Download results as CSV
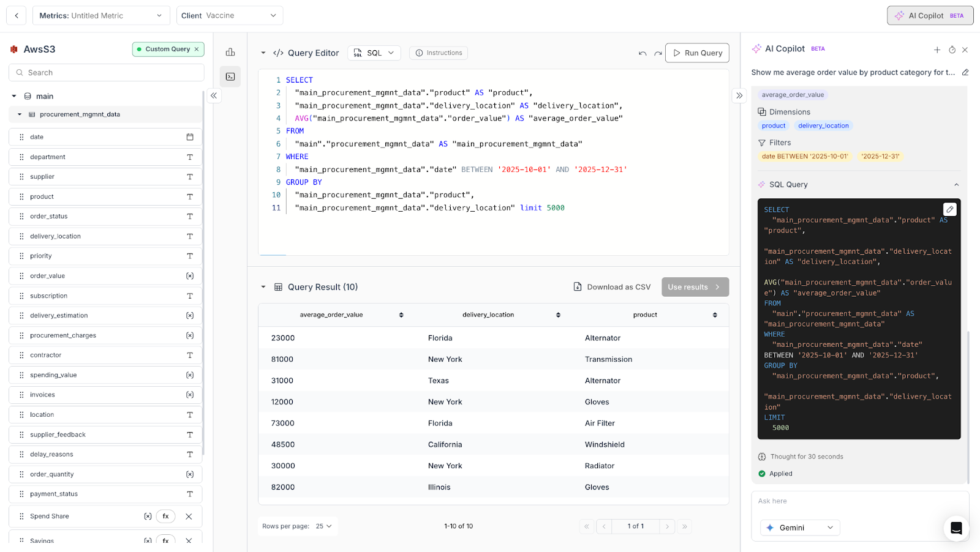This screenshot has width=980, height=552. (612, 287)
